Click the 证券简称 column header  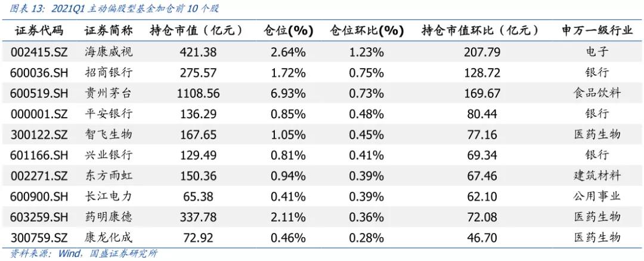click(109, 30)
